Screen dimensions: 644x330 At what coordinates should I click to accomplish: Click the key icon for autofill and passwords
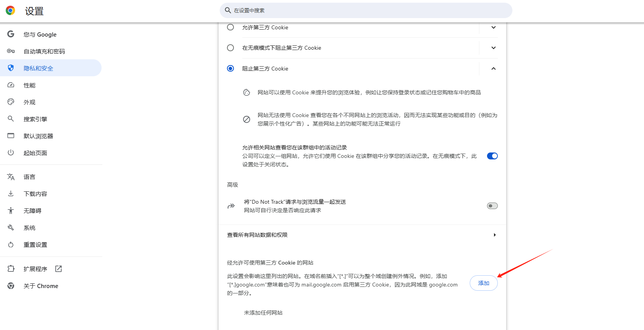tap(11, 51)
